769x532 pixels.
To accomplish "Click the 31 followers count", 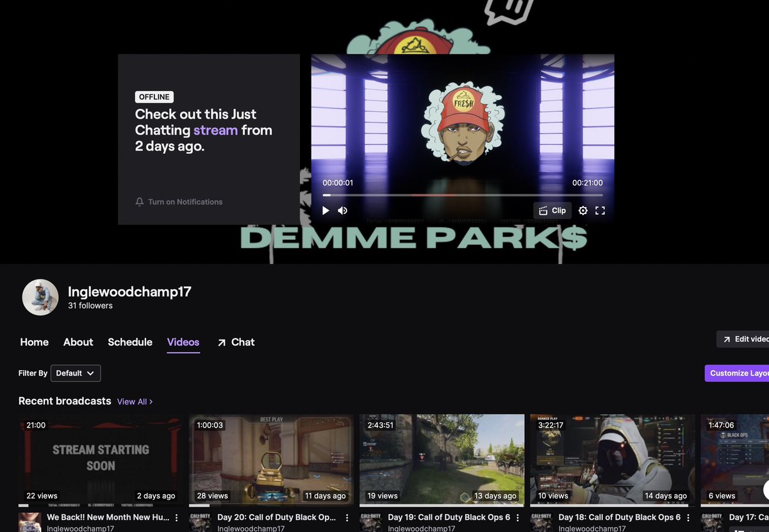I will 90,306.
